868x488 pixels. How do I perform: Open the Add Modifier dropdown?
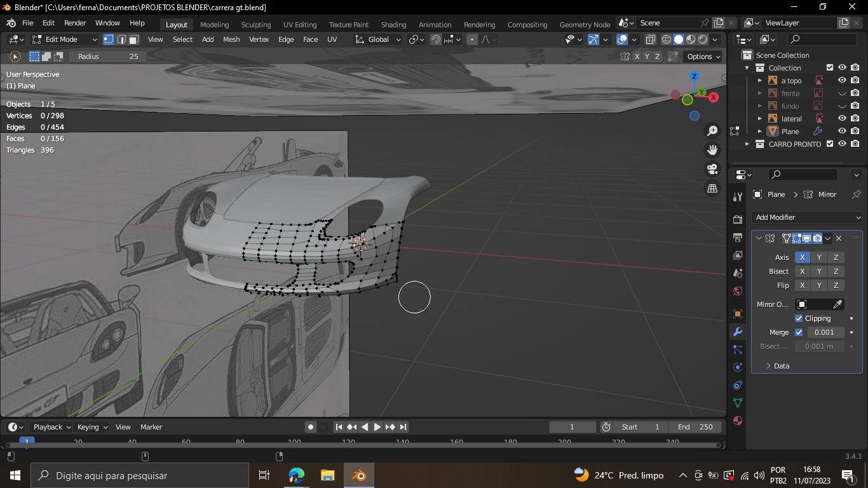point(806,217)
